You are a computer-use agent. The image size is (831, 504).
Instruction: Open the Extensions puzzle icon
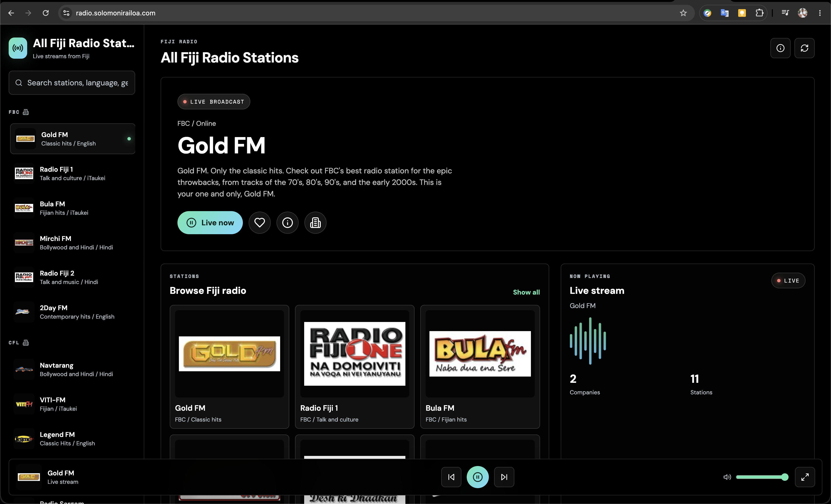759,13
